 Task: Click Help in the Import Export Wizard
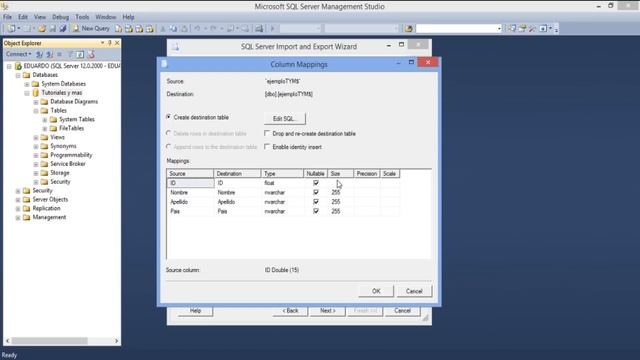195,311
